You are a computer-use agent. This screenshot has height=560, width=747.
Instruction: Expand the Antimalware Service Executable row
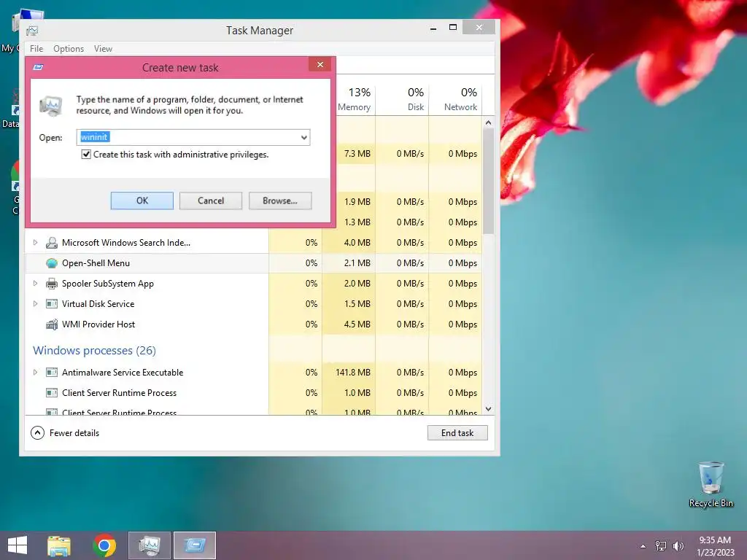[35, 373]
